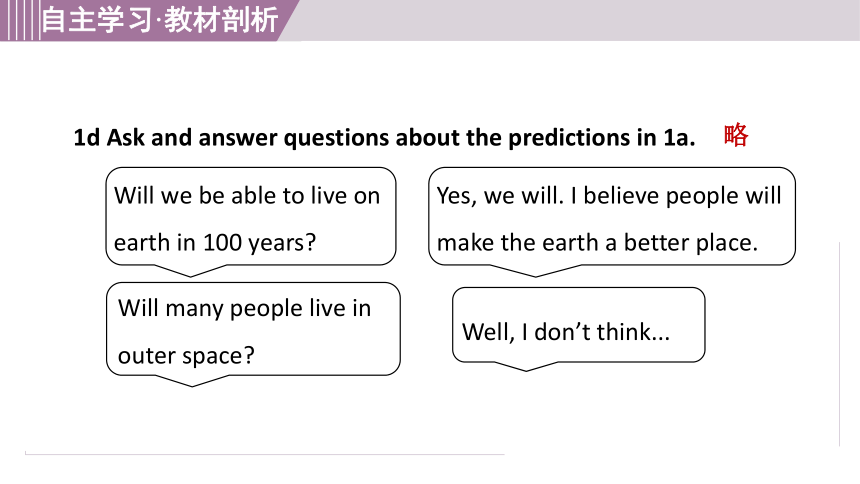This screenshot has height=484, width=860.
Task: Select the header title 自主学习·教材剖析
Action: point(160,19)
